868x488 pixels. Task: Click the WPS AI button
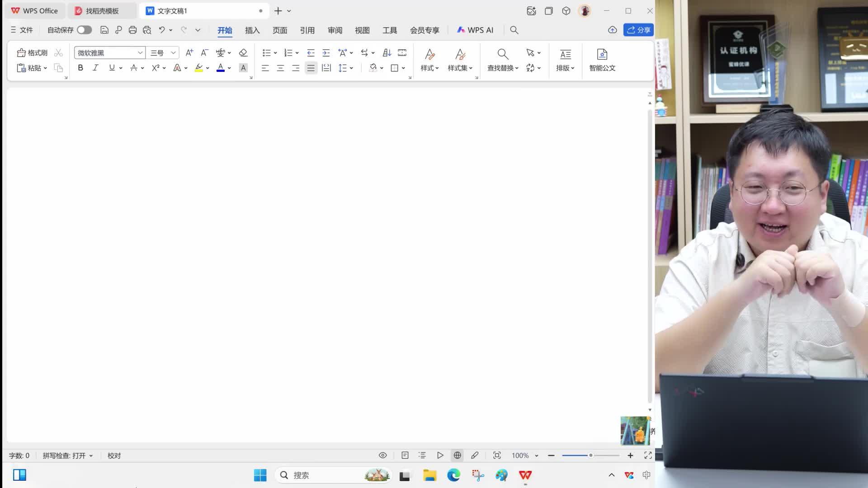(x=475, y=30)
